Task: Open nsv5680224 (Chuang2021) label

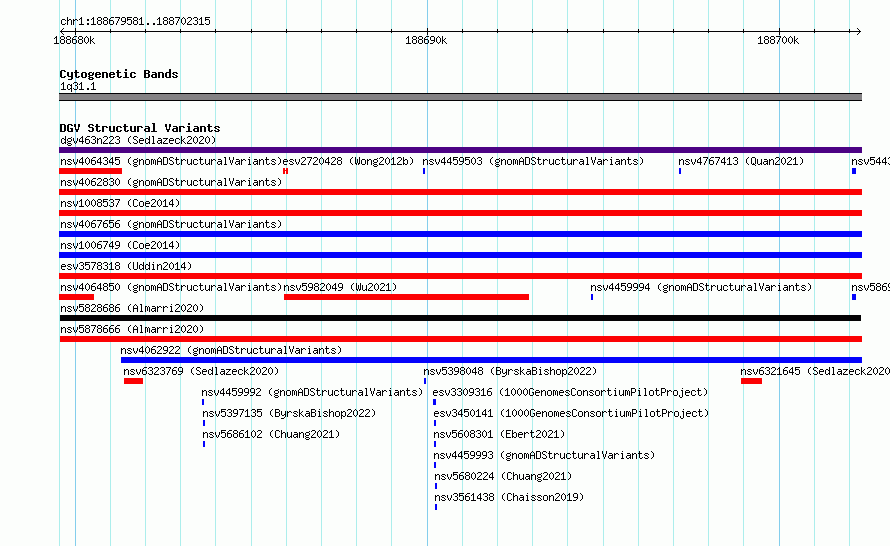Action: (503, 476)
